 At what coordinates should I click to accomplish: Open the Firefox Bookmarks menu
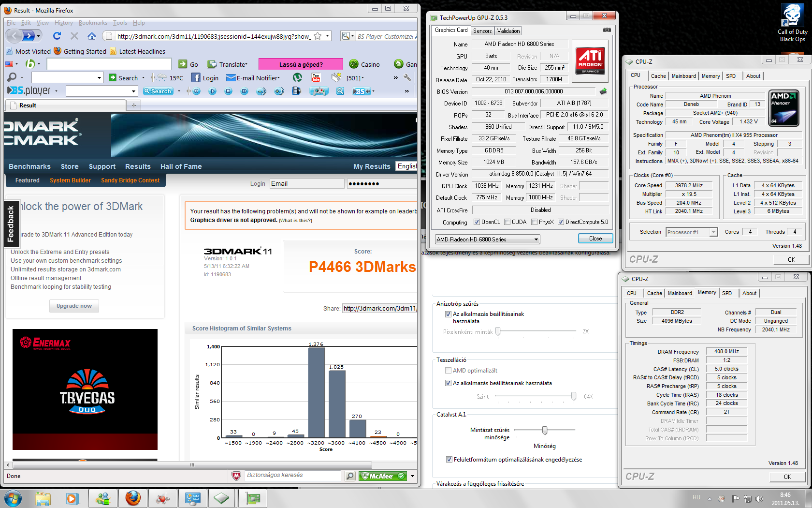[93, 23]
